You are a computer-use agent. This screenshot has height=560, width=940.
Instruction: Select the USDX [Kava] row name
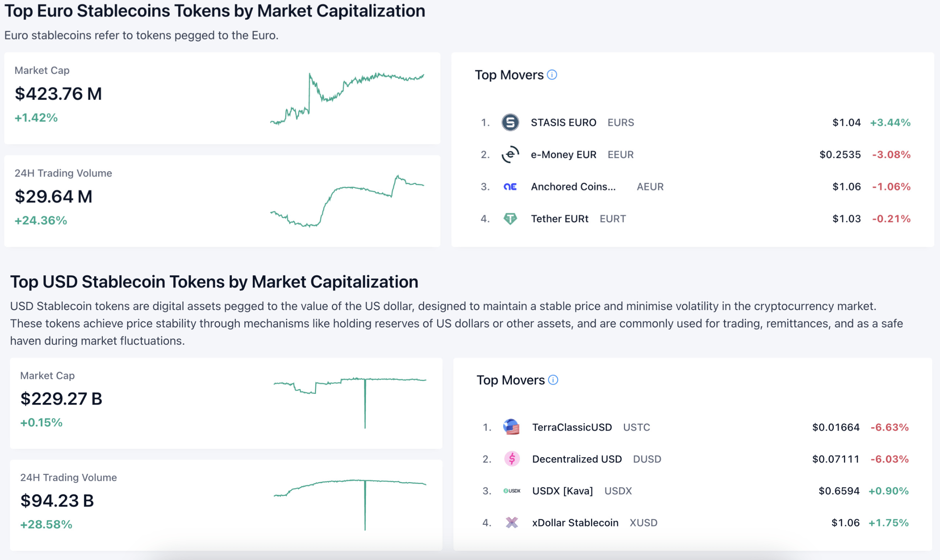click(x=562, y=491)
